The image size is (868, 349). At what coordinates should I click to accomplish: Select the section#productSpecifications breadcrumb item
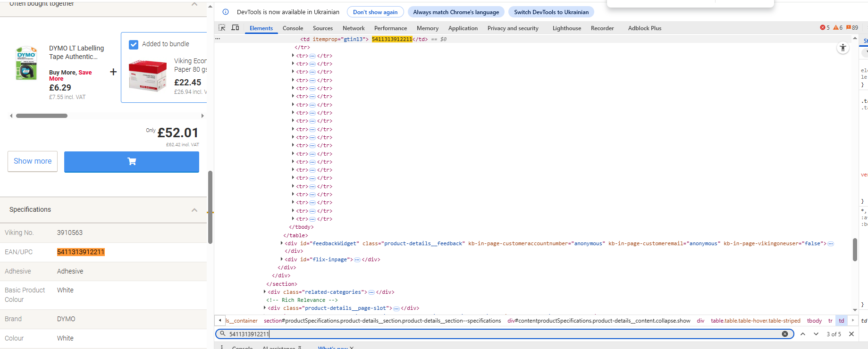(382, 321)
